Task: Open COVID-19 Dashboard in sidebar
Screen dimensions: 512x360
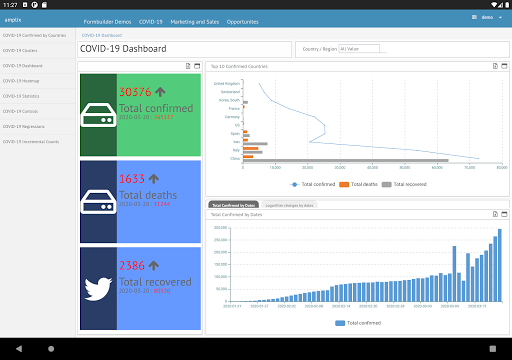Action: click(22, 66)
